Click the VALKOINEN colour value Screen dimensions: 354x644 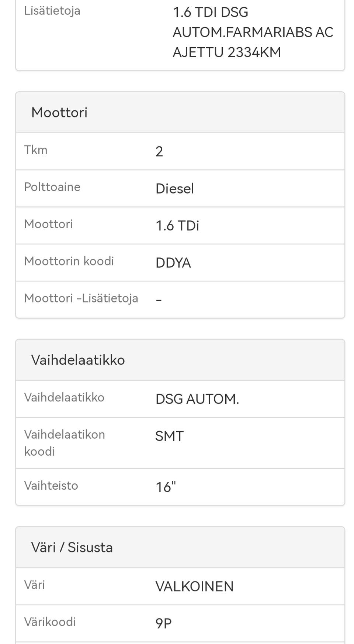pyautogui.click(x=194, y=586)
